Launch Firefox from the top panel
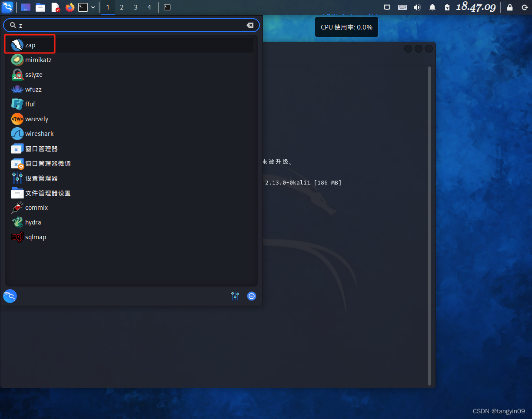 click(70, 7)
